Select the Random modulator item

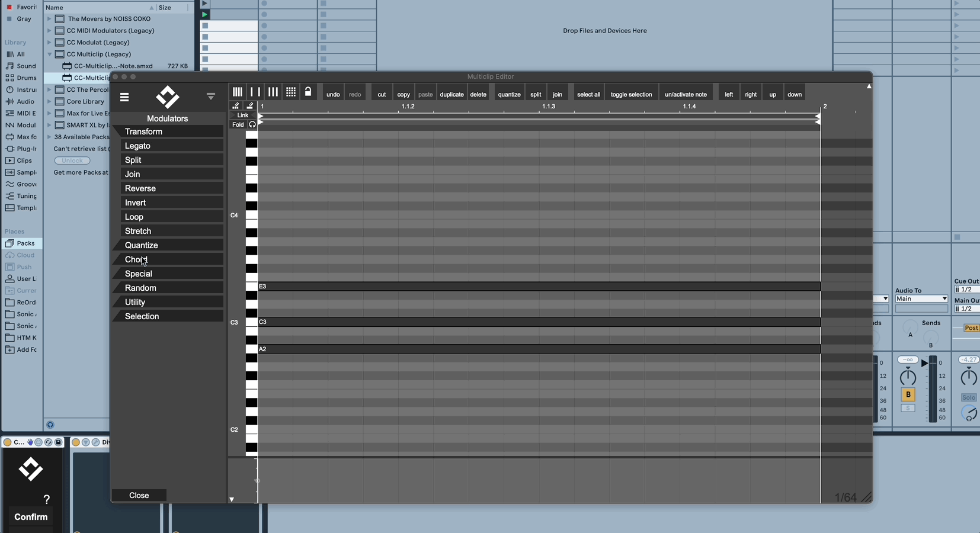(x=168, y=288)
